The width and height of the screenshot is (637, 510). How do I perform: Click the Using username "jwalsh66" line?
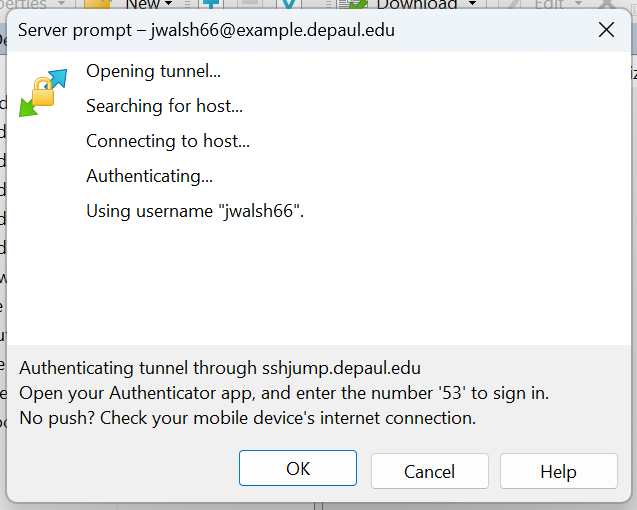(194, 211)
